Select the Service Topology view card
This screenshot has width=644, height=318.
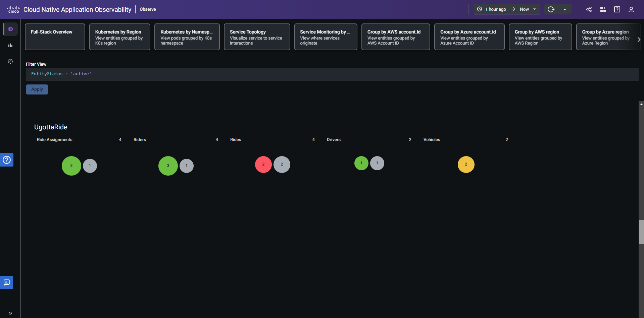coord(257,37)
